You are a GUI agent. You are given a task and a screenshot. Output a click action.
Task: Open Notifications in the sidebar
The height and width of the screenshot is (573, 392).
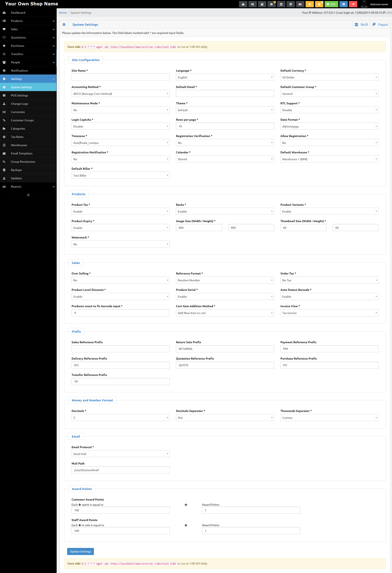28,71
